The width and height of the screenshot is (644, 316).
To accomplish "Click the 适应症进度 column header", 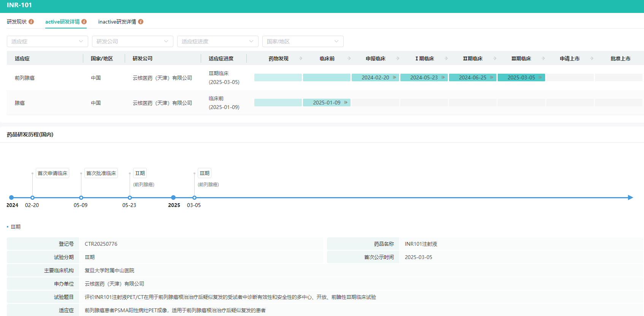I will point(221,58).
